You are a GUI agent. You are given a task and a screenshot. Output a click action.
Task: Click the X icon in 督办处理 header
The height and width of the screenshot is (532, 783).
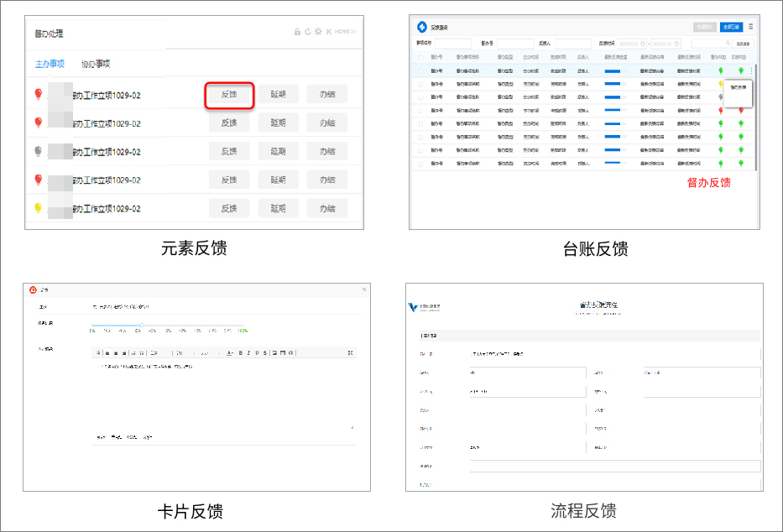point(329,31)
